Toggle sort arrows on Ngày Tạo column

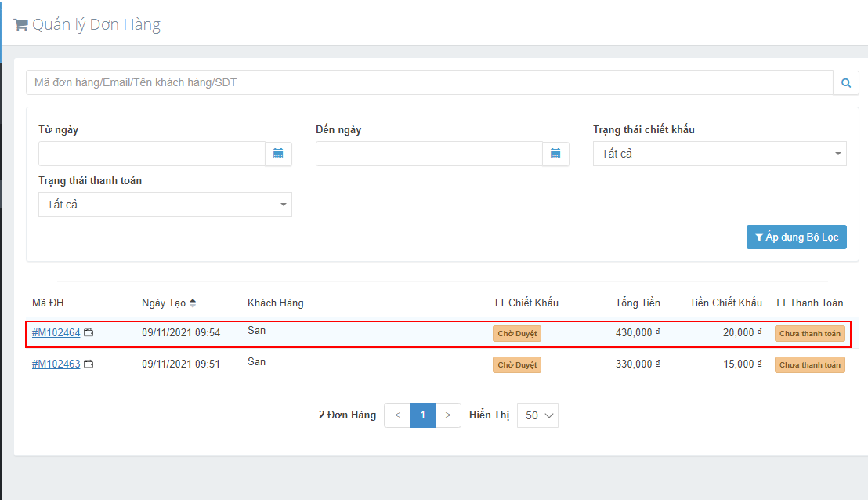[x=193, y=303]
